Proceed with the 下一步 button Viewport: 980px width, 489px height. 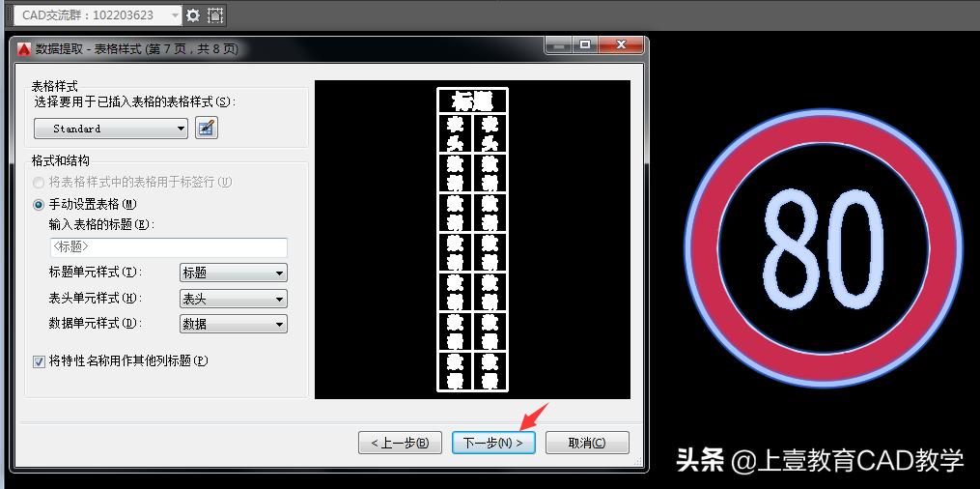coord(493,443)
